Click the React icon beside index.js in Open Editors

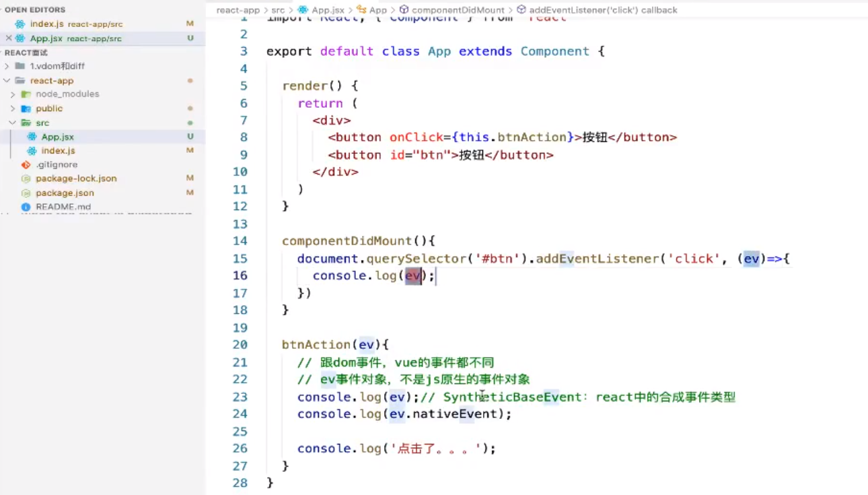19,24
